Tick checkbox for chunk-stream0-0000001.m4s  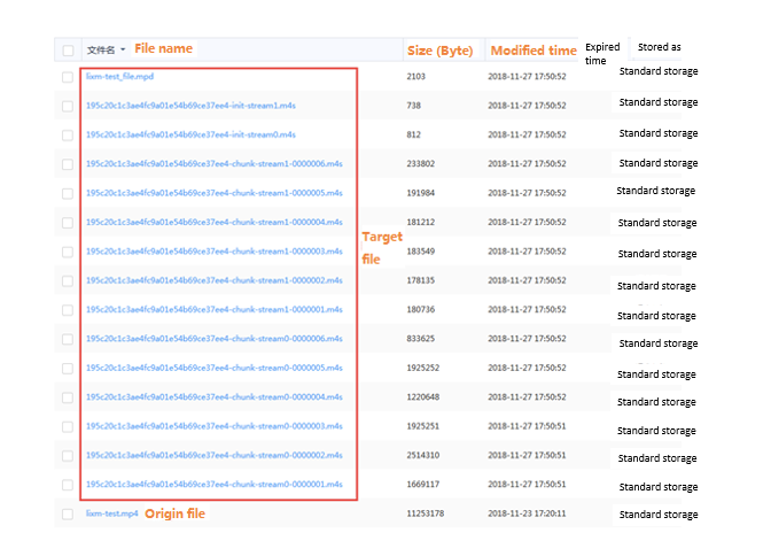coord(68,485)
